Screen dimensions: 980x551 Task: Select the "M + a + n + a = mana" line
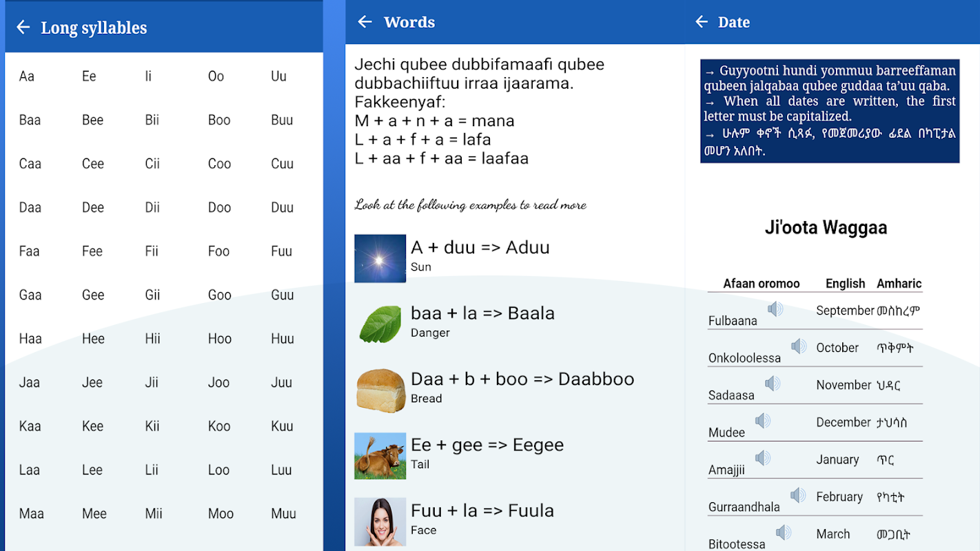click(435, 121)
